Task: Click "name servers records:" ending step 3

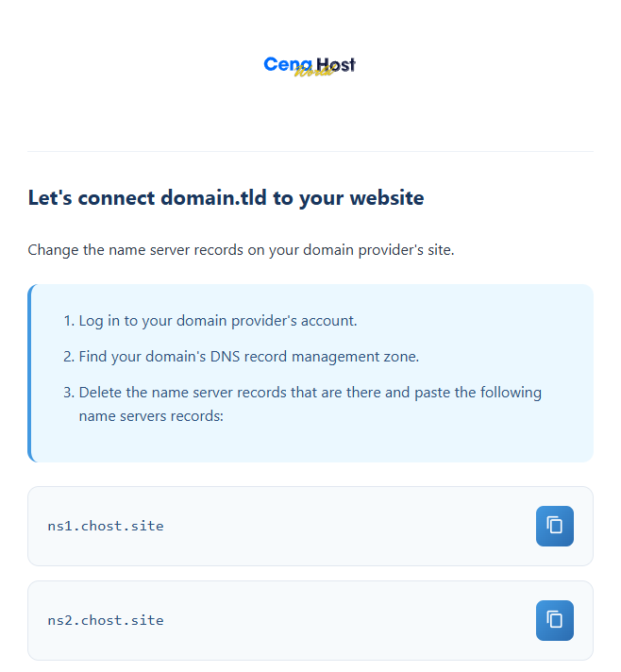Action: pyautogui.click(x=150, y=414)
